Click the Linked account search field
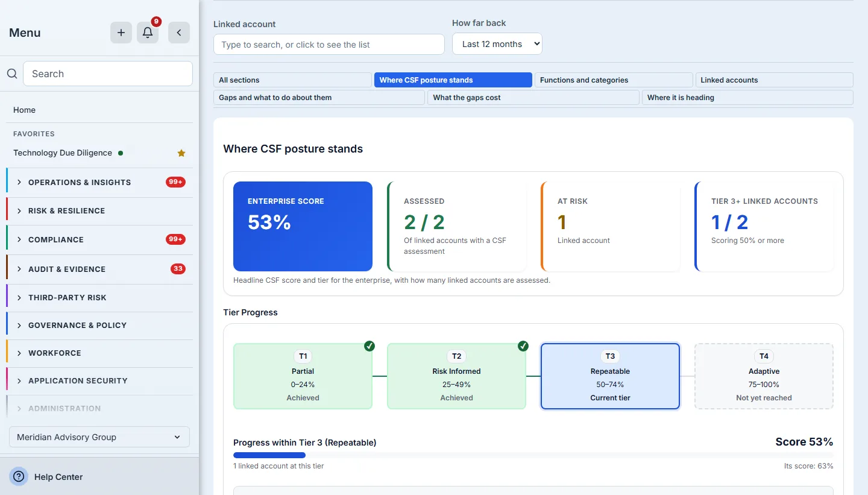This screenshot has height=495, width=868. pyautogui.click(x=329, y=45)
